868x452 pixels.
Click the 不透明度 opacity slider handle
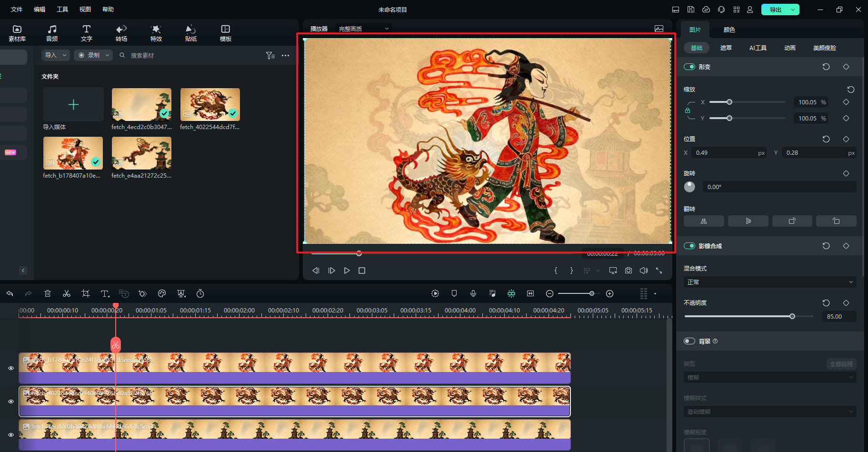pos(792,316)
